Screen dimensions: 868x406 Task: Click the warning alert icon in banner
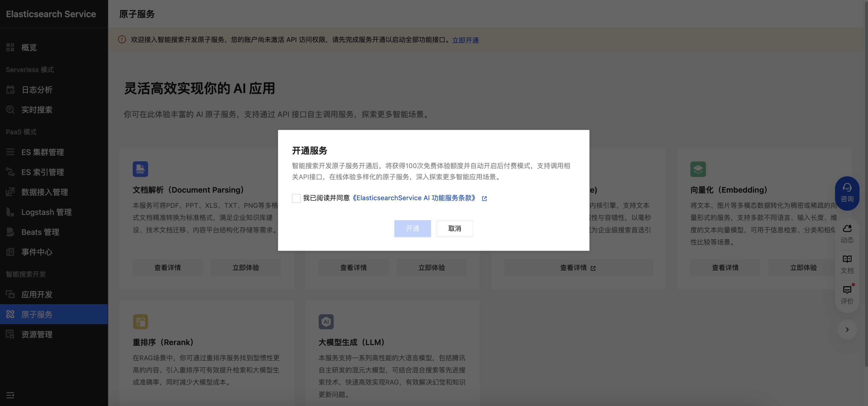tap(122, 39)
